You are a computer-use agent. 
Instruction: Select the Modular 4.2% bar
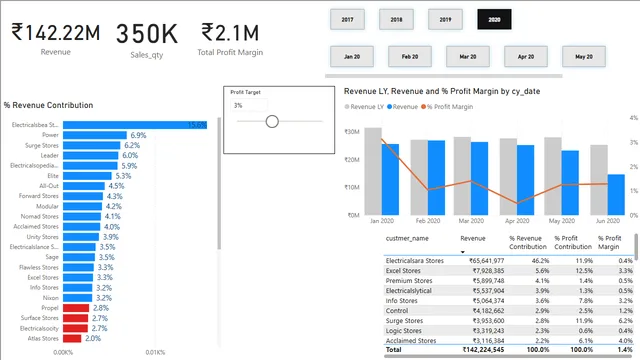[x=82, y=207]
